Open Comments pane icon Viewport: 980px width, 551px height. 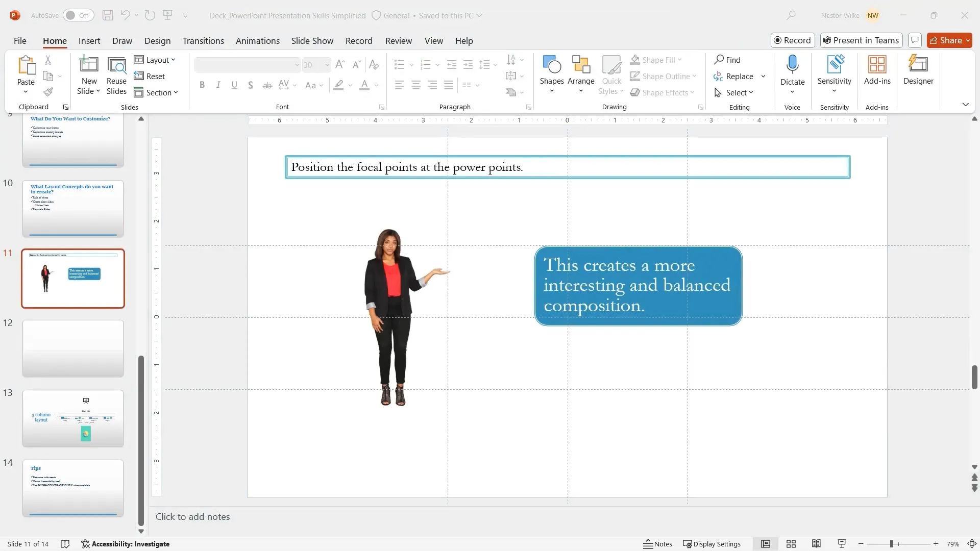click(x=915, y=40)
